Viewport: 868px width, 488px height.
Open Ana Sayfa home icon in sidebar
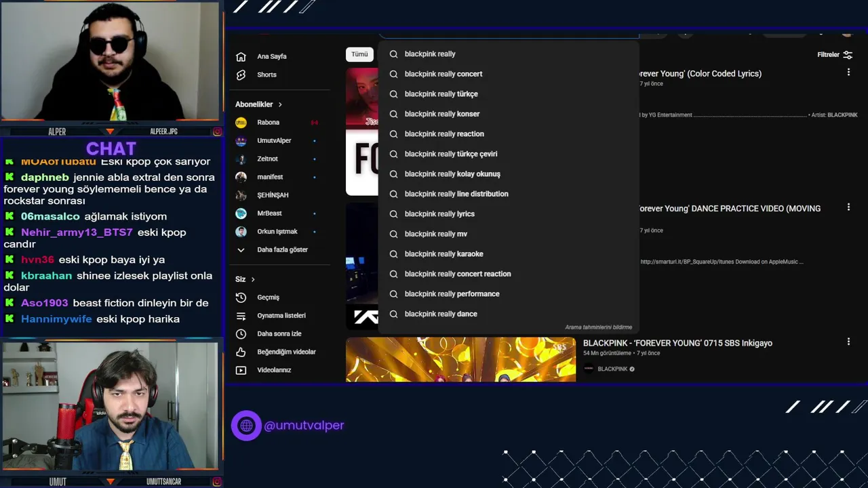tap(241, 57)
